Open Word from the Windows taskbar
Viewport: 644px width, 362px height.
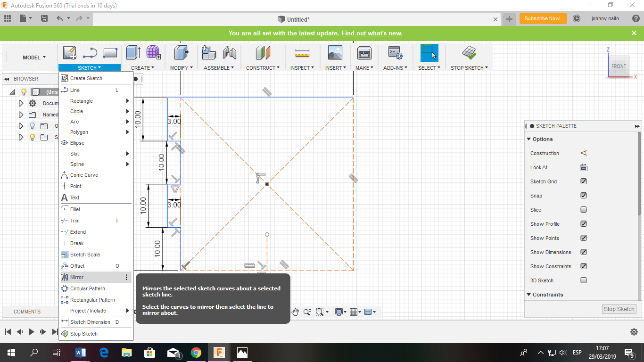[81, 352]
